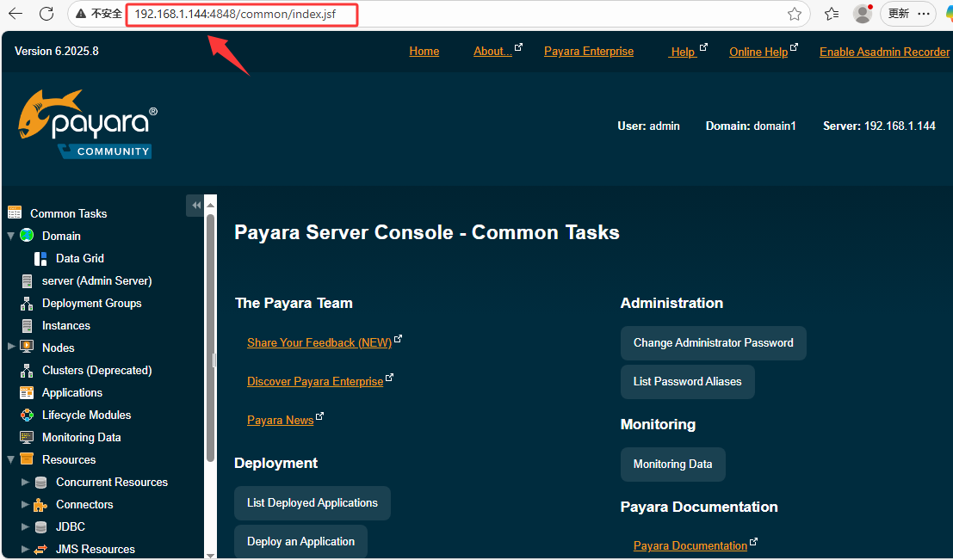Viewport: 953px width, 560px height.
Task: Expand the Connectors tree node
Action: click(27, 504)
